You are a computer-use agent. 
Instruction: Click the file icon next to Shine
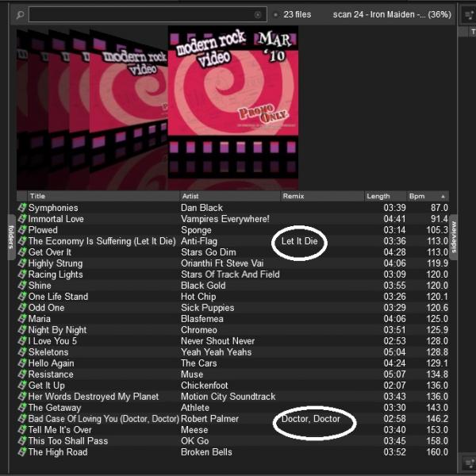(22, 286)
